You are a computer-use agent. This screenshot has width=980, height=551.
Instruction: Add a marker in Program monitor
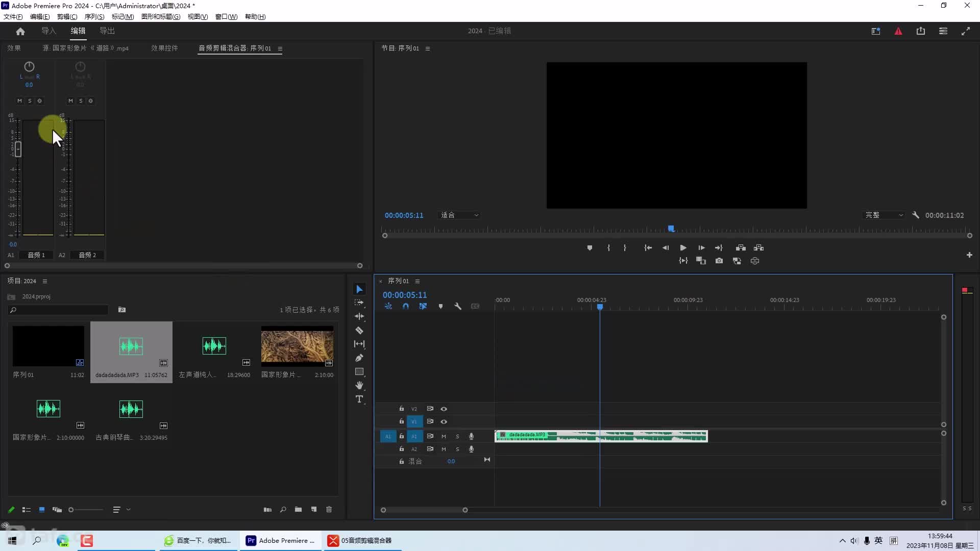[x=590, y=248]
